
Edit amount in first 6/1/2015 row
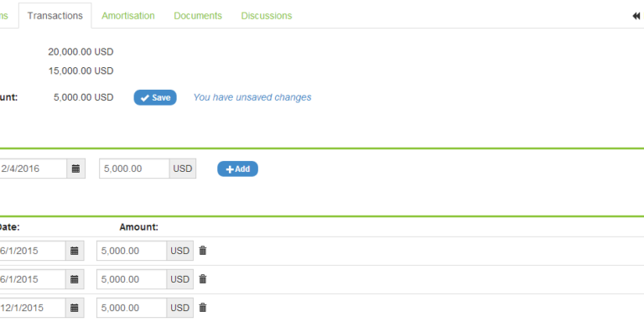coord(132,251)
